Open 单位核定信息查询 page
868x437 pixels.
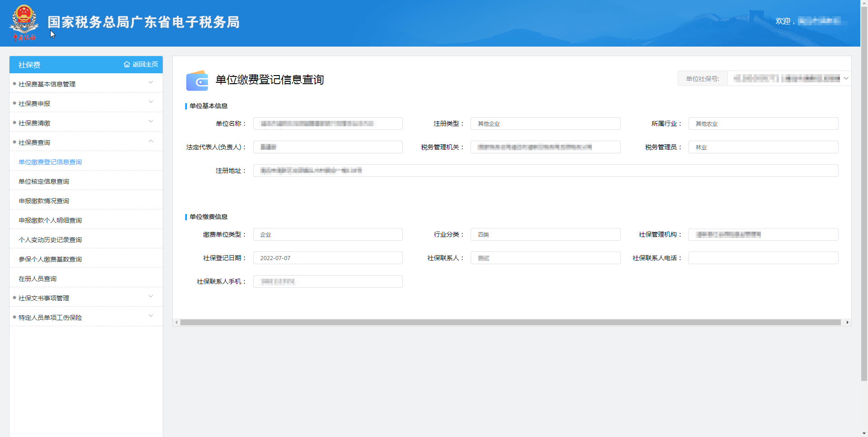coord(44,181)
